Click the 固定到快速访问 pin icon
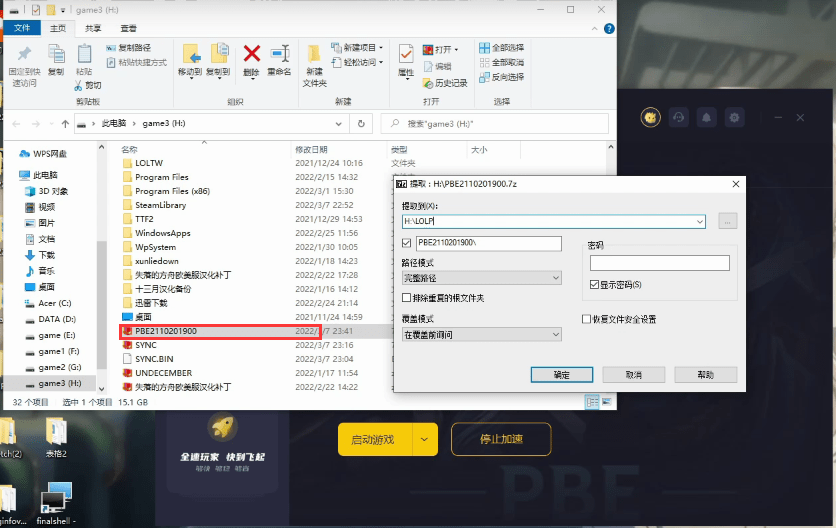Viewport: 836px width, 528px height. (x=24, y=54)
